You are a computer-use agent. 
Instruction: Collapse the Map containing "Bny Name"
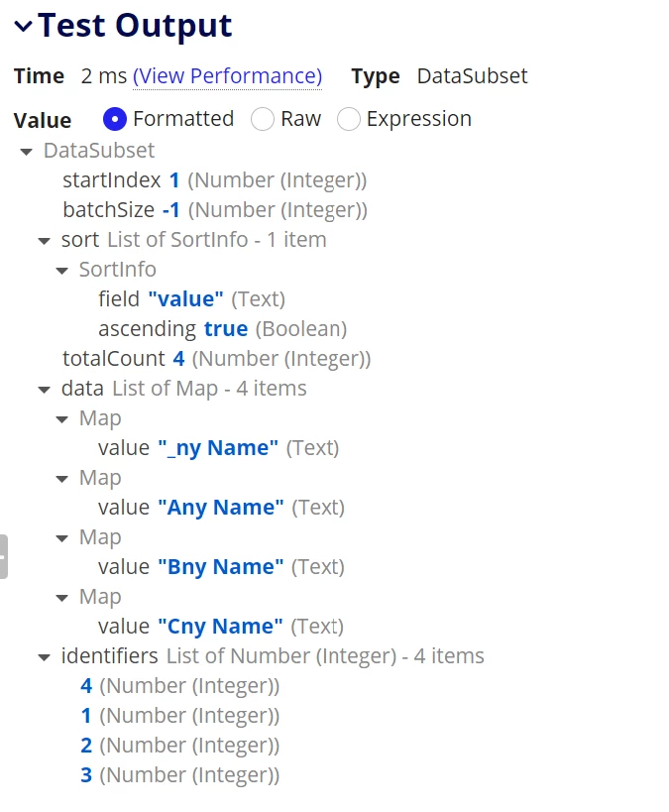click(62, 538)
